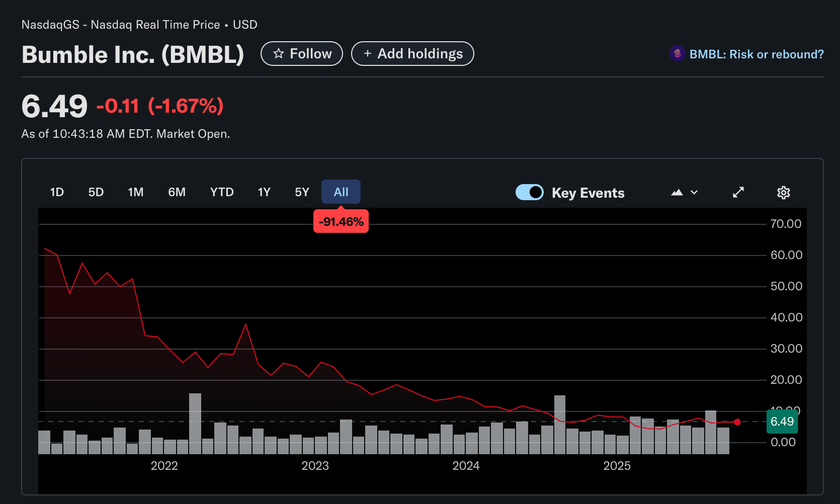Click the tallest volume bar in 2022
Viewport: 840px width, 504px height.
(195, 424)
